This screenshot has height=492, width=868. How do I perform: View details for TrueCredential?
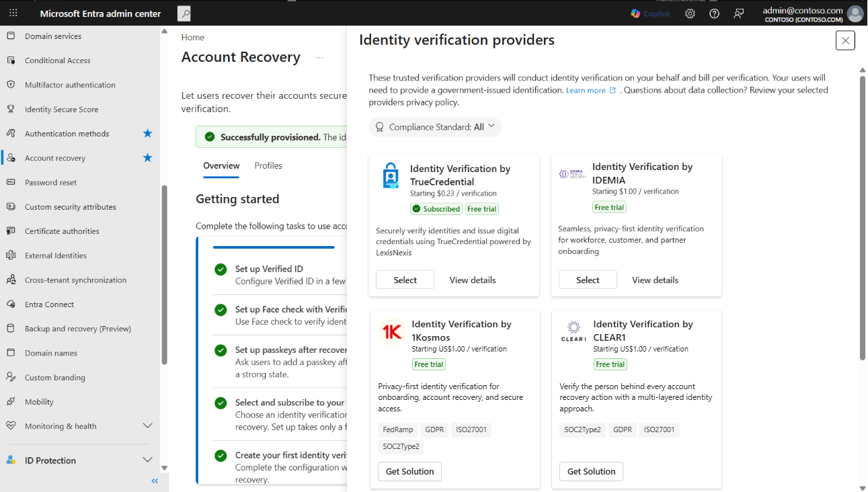click(x=473, y=280)
